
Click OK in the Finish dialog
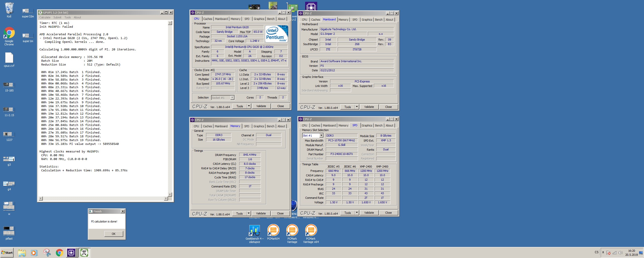coord(114,234)
